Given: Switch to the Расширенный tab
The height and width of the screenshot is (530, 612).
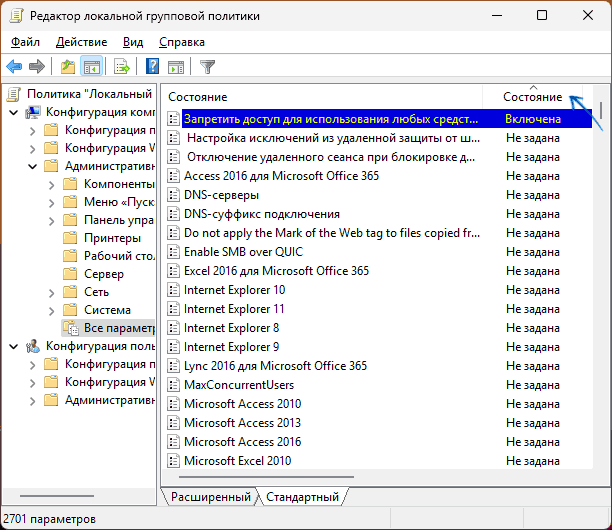Looking at the screenshot, I should click(x=210, y=496).
